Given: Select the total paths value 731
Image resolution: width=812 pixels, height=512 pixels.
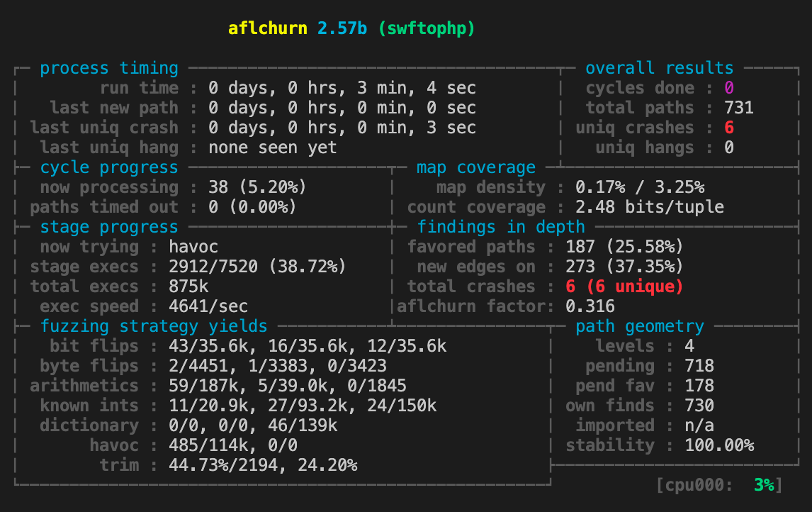Looking at the screenshot, I should [739, 108].
